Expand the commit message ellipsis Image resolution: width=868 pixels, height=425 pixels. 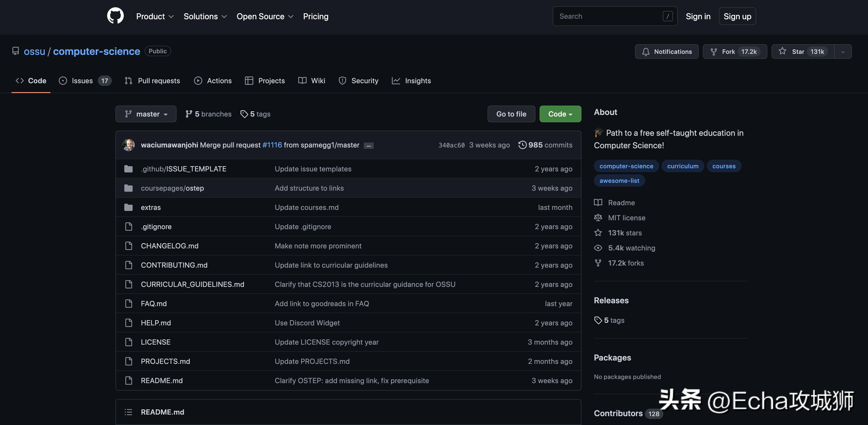coord(368,146)
